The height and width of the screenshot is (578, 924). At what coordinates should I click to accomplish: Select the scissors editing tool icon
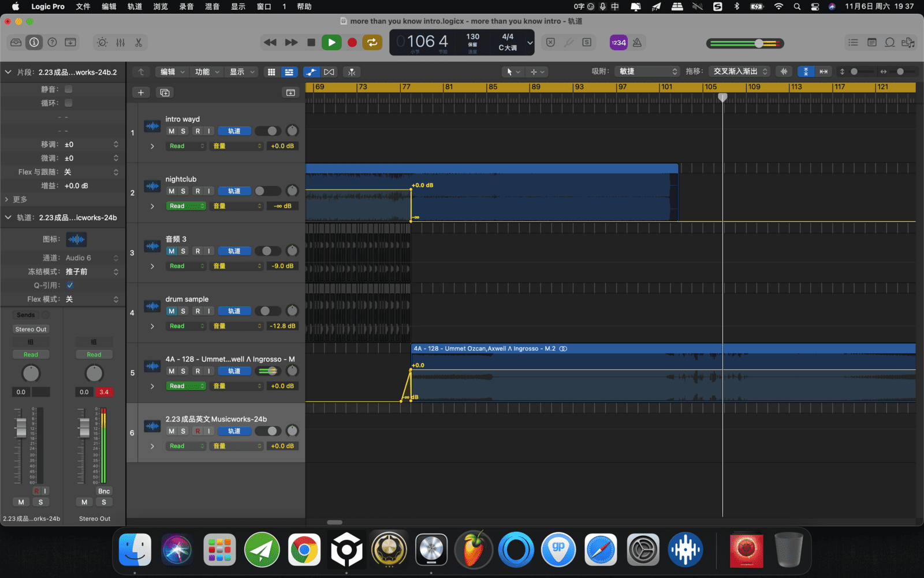click(x=139, y=42)
